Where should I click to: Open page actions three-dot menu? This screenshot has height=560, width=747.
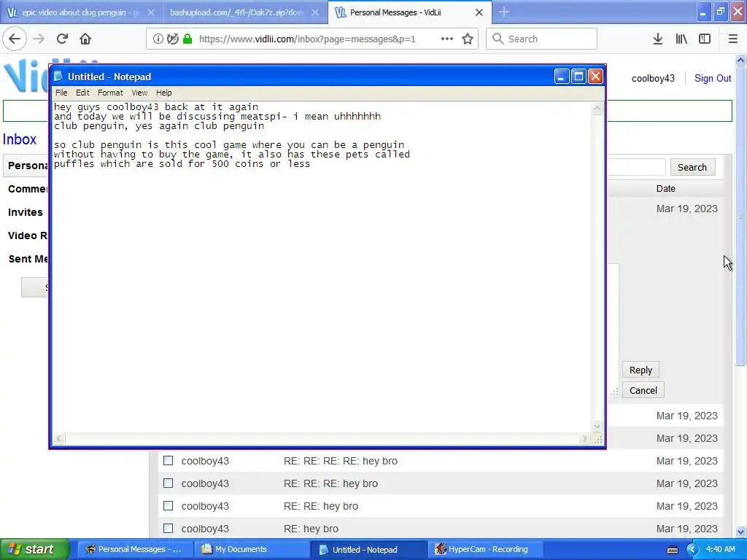[x=447, y=39]
